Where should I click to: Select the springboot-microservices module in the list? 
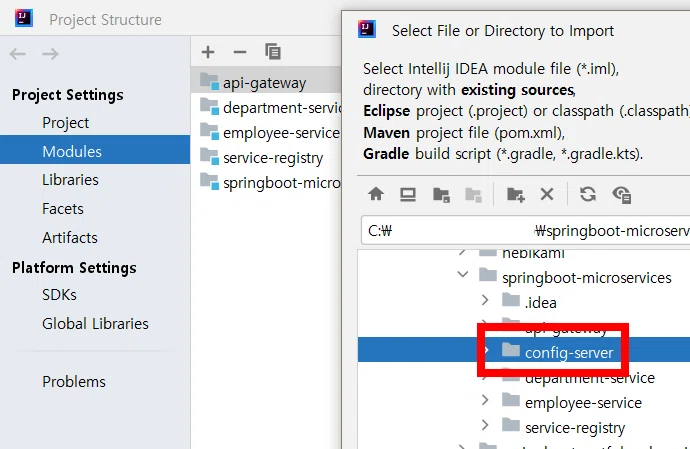[282, 183]
